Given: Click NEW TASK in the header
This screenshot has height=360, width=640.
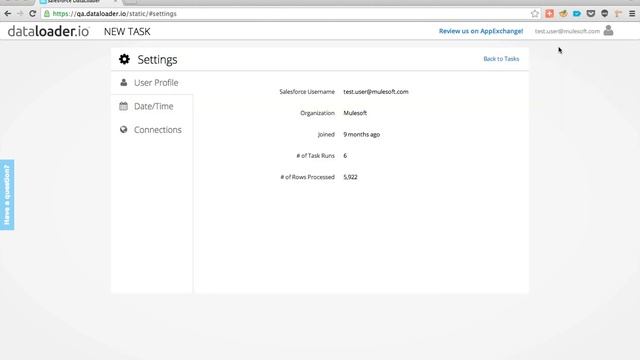Looking at the screenshot, I should [x=127, y=31].
